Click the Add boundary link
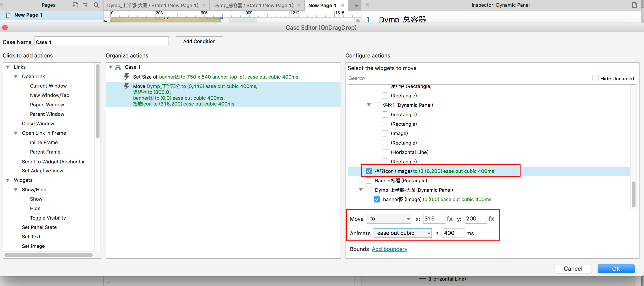Image resolution: width=644 pixels, height=286 pixels. (x=389, y=249)
